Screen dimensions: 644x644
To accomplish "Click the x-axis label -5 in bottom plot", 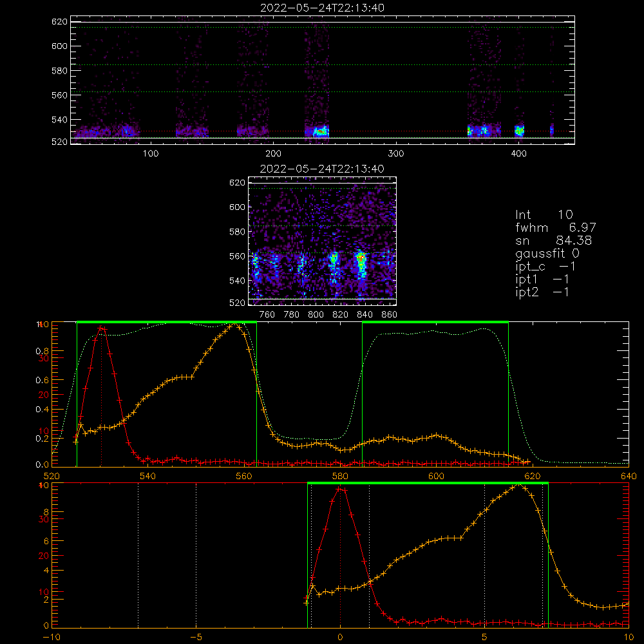I will coord(196,637).
